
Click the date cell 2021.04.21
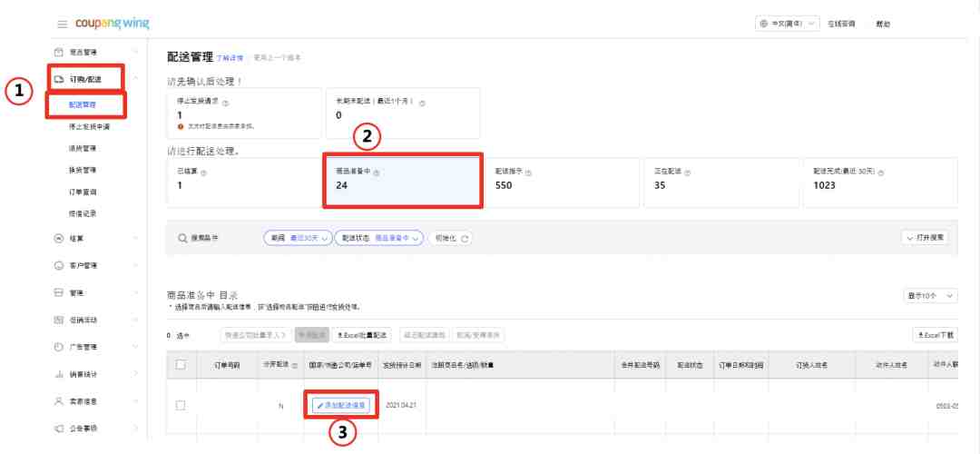tap(400, 405)
